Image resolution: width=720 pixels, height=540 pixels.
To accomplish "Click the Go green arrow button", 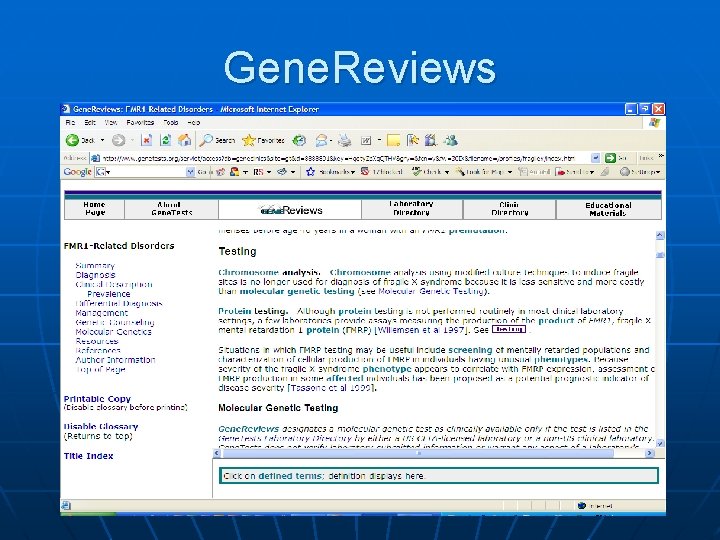I will click(610, 158).
